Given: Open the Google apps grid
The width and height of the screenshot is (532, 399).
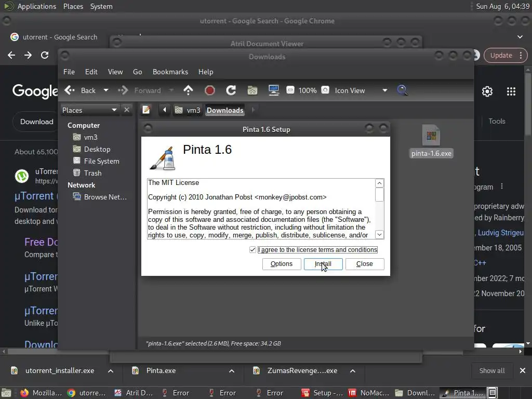Looking at the screenshot, I should pos(511,91).
